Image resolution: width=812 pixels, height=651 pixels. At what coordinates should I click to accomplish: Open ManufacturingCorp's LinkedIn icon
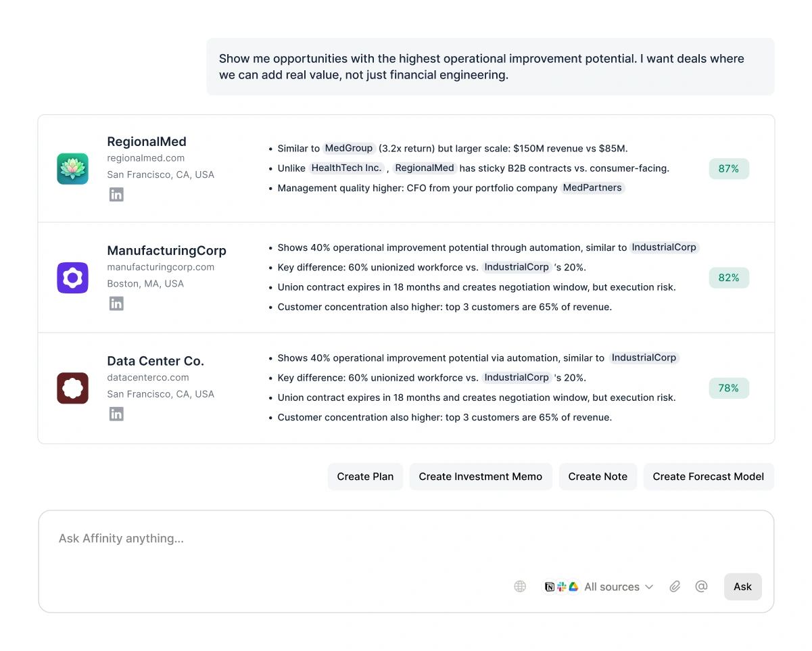tap(116, 304)
